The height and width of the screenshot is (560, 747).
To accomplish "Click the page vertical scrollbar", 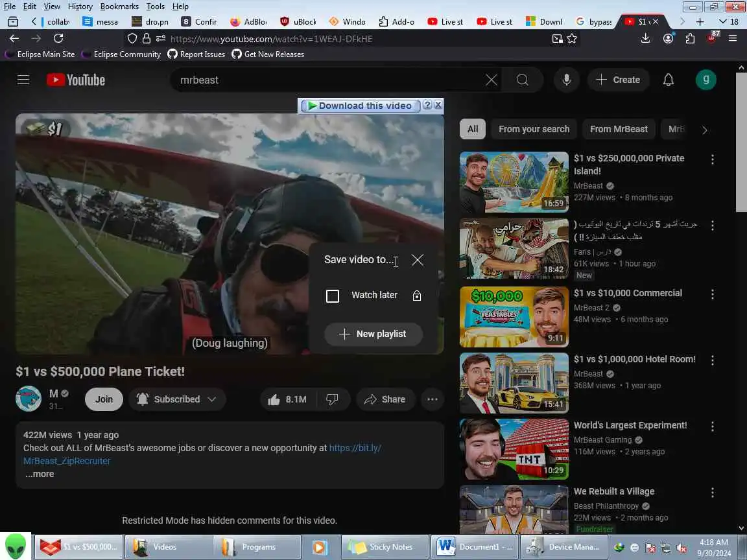I will [x=741, y=143].
